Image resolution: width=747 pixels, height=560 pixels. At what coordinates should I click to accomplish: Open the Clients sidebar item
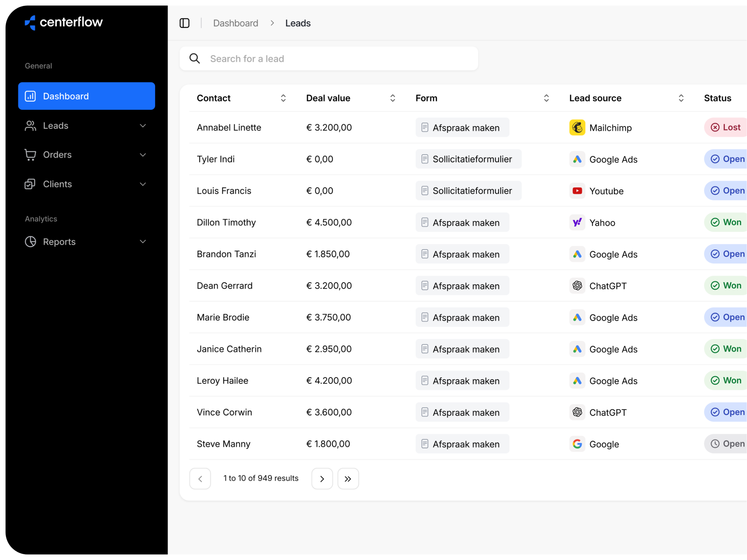tap(57, 184)
